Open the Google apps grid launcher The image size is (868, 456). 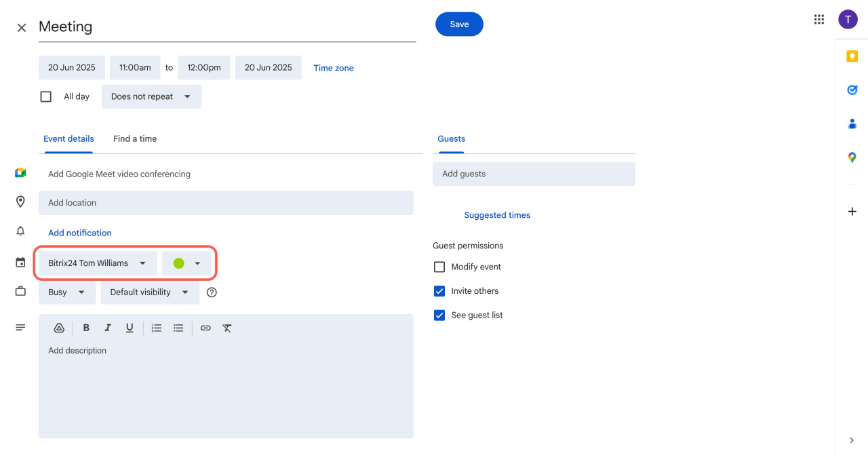click(x=819, y=20)
